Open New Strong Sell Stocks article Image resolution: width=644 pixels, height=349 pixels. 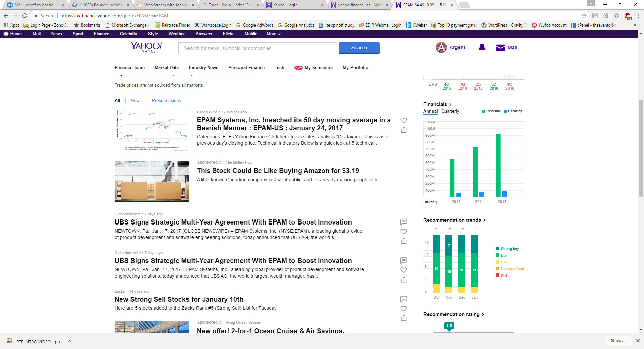click(179, 299)
